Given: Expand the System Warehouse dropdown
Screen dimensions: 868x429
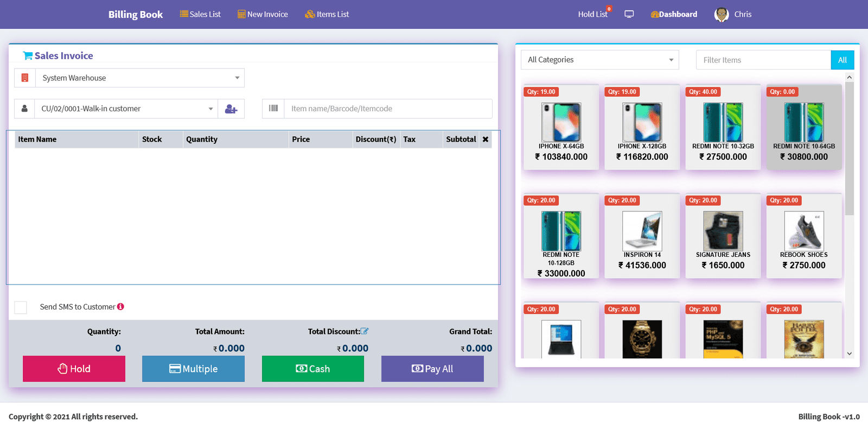Looking at the screenshot, I should (140, 78).
